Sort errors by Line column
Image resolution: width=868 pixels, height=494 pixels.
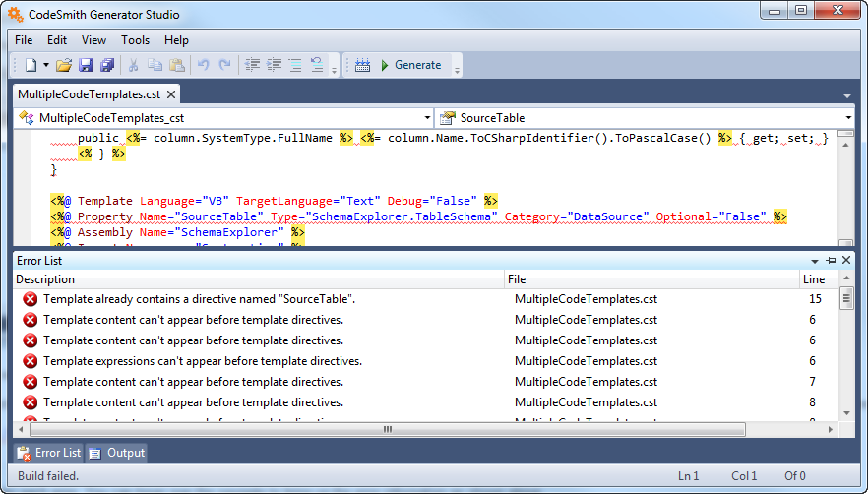819,279
